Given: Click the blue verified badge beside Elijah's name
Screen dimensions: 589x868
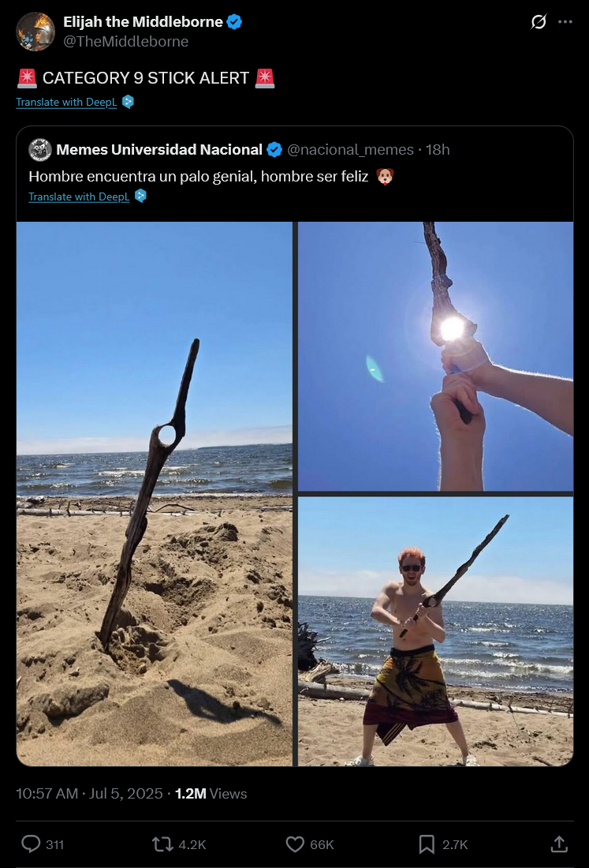Looking at the screenshot, I should 234,21.
